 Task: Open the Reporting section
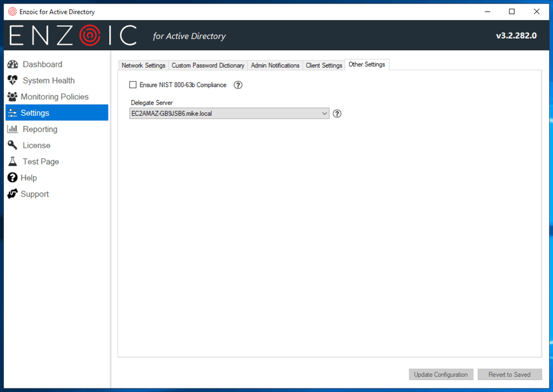click(x=57, y=129)
